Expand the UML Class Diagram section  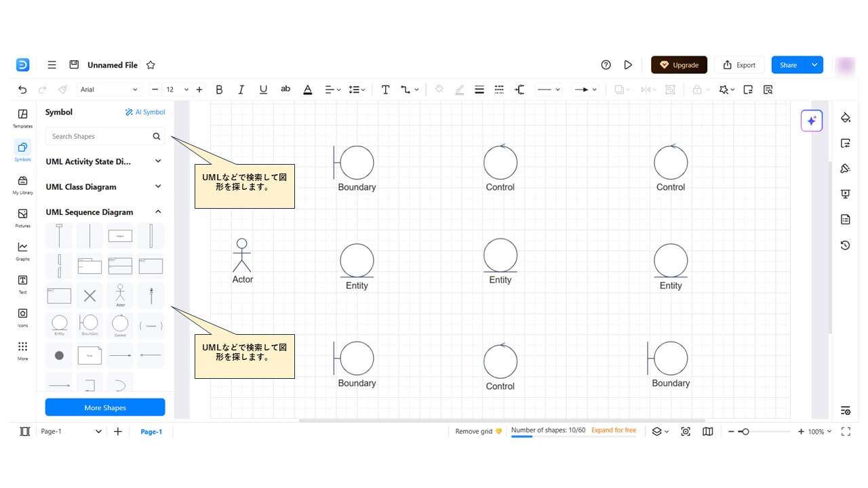[x=157, y=186]
